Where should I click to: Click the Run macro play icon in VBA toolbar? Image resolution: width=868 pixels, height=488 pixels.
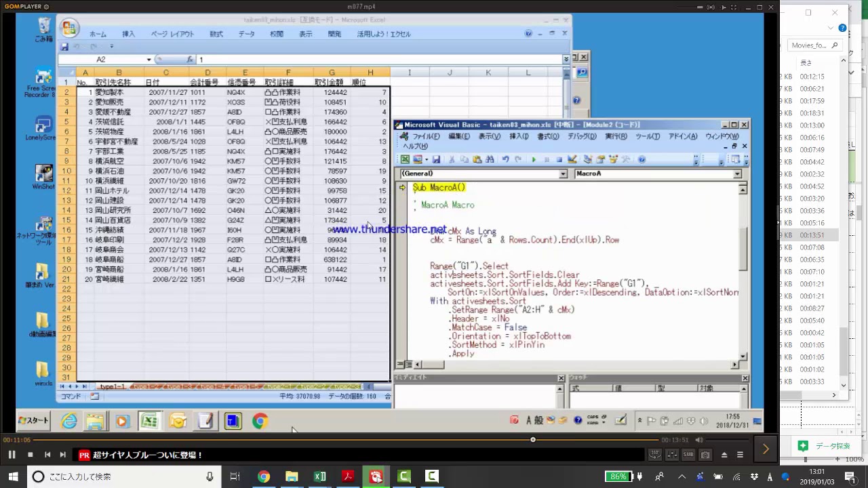(534, 160)
